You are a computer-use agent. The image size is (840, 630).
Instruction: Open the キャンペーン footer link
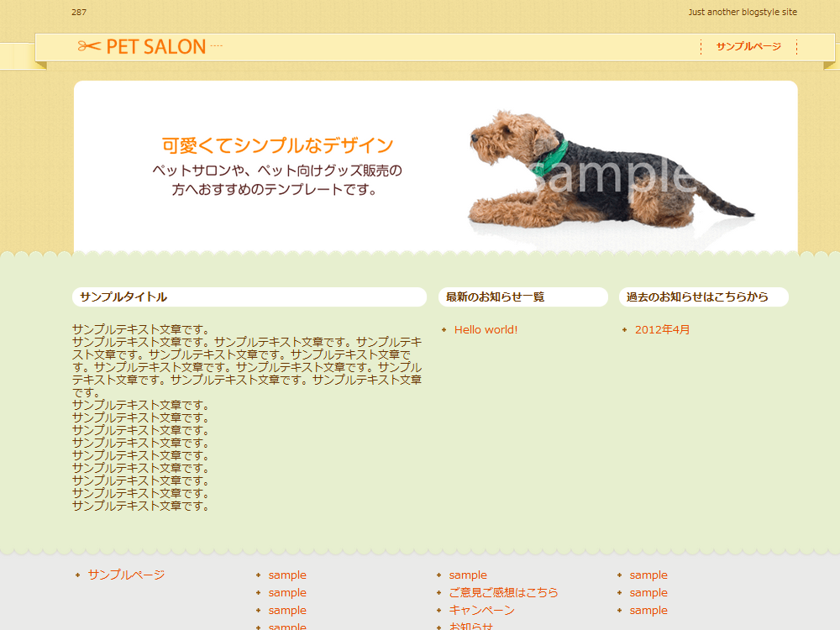click(x=481, y=610)
